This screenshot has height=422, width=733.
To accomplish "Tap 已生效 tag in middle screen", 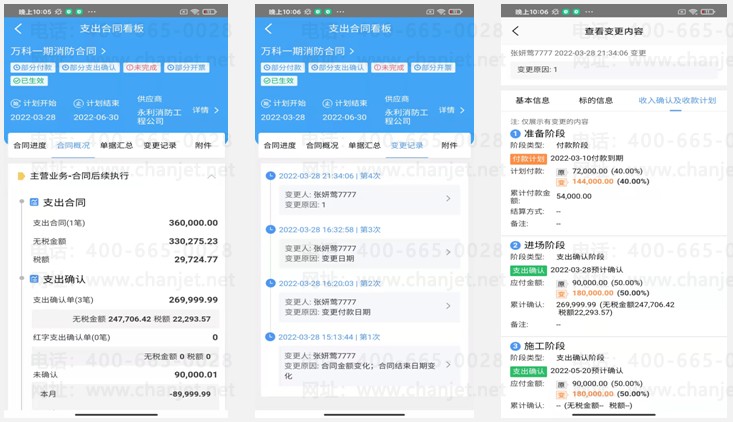I will (x=279, y=81).
